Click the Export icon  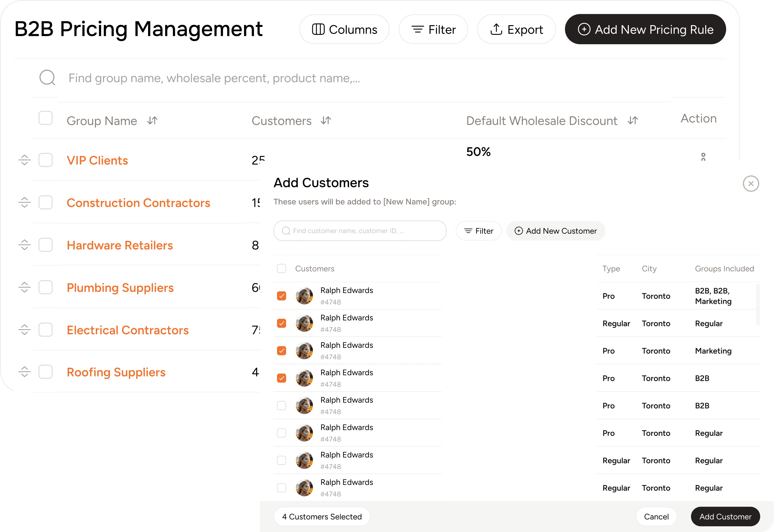pos(496,29)
